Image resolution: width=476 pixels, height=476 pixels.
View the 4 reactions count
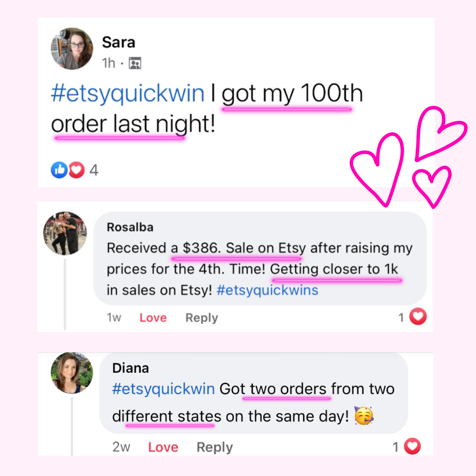coord(94,170)
